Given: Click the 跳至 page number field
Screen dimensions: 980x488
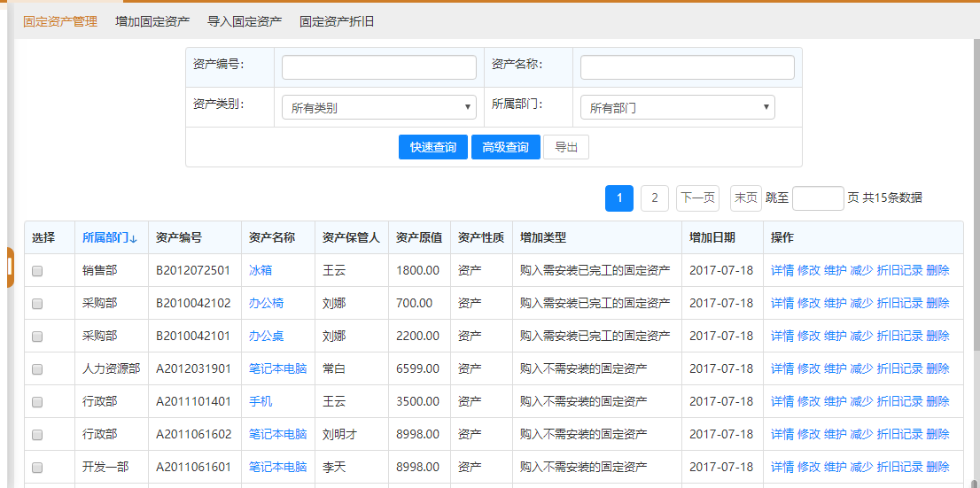Looking at the screenshot, I should 818,198.
